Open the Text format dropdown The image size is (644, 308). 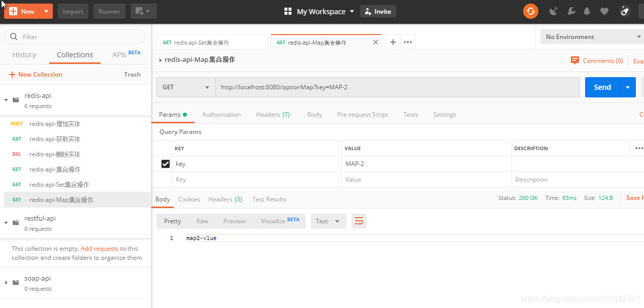pos(329,221)
